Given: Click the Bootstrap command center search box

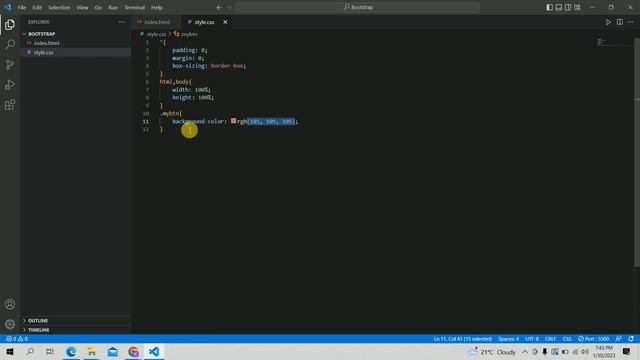Looking at the screenshot, I should click(x=358, y=7).
